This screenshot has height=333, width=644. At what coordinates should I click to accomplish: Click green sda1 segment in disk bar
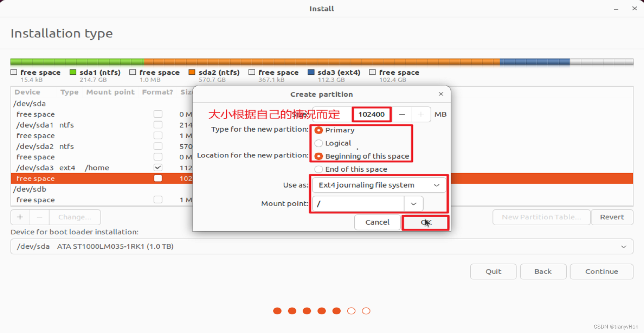tap(78, 61)
